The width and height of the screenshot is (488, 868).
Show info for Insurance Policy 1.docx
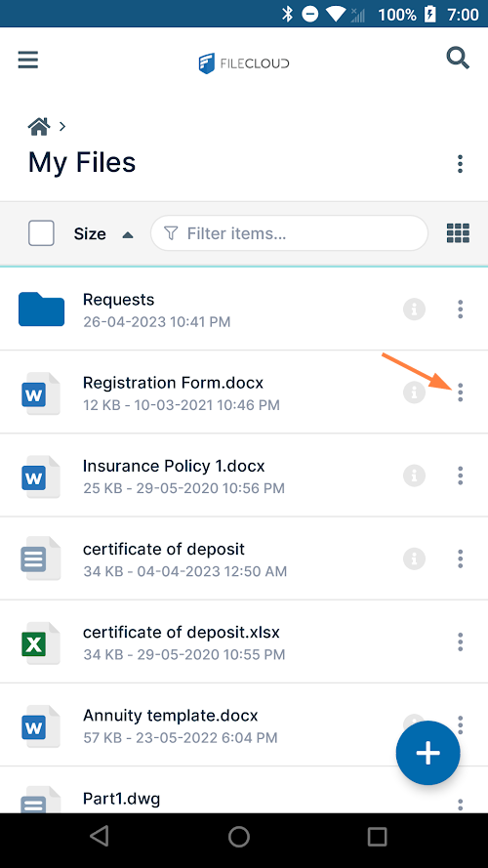tap(414, 475)
